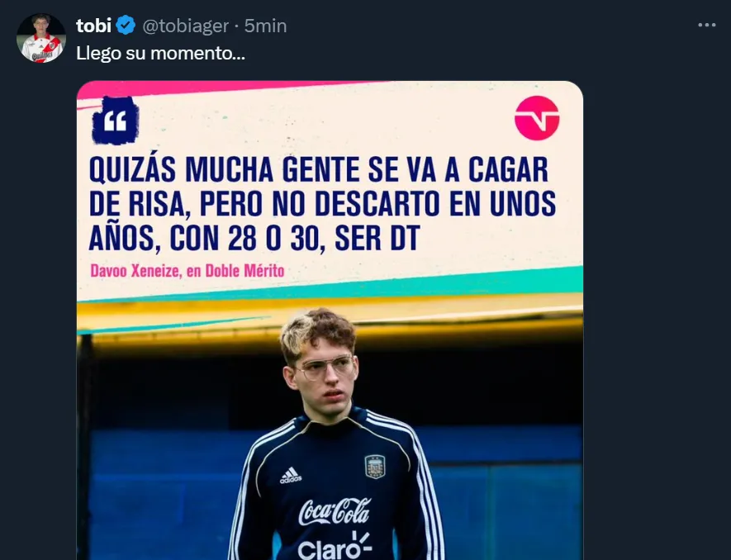Click the @tobiager handle

[185, 26]
